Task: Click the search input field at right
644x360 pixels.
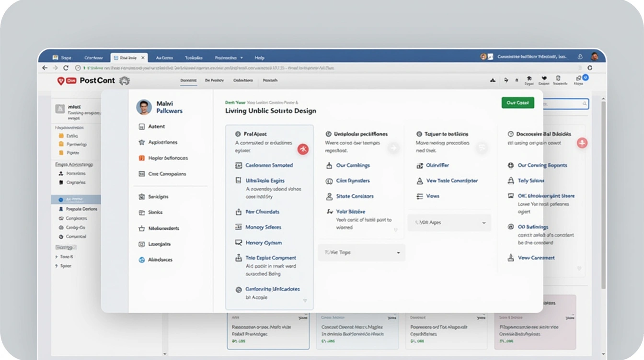Action: [565, 103]
